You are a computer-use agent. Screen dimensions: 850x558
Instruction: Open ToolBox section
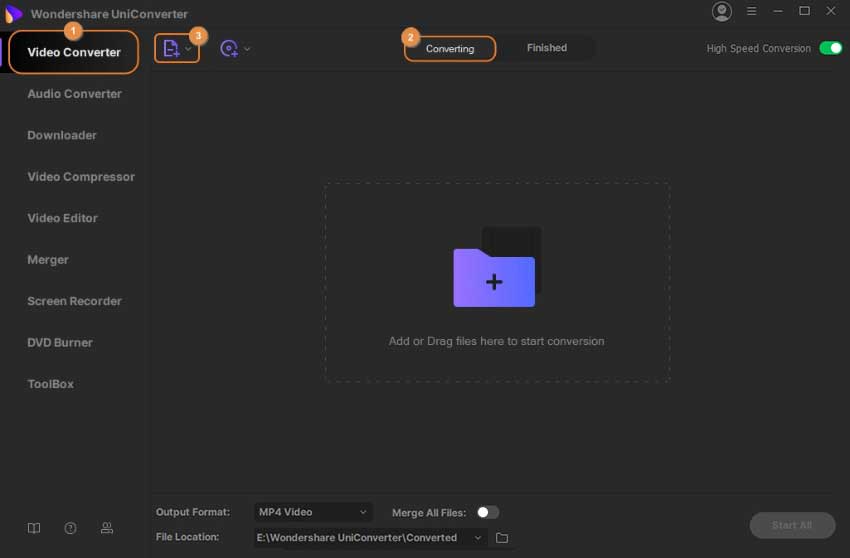click(x=50, y=384)
